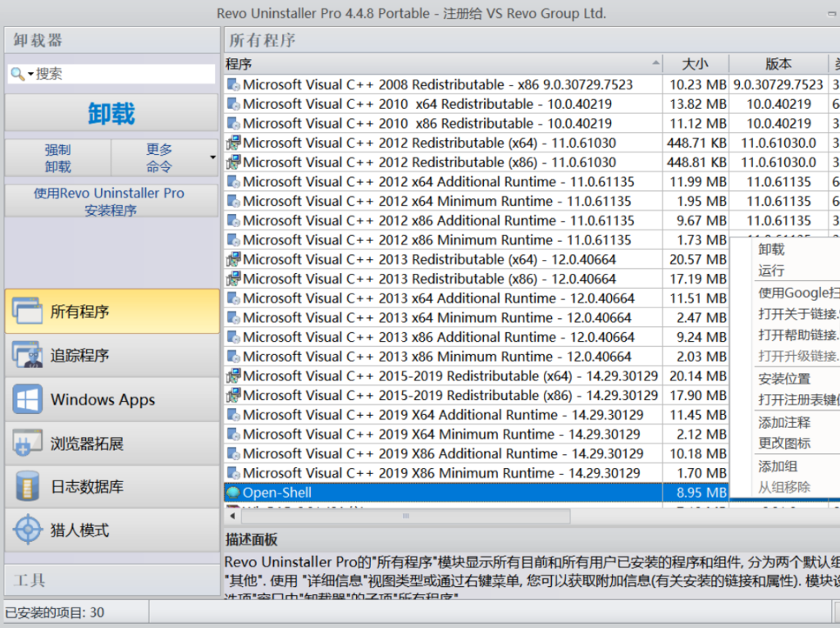840x628 pixels.
Task: Click the 9.0.30729.7523 version cell
Action: click(x=778, y=84)
